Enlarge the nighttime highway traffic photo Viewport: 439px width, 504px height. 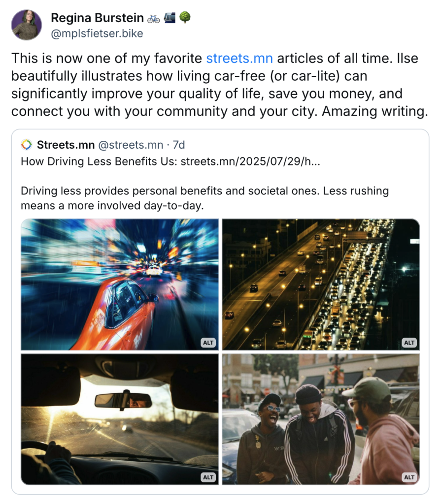[321, 284]
